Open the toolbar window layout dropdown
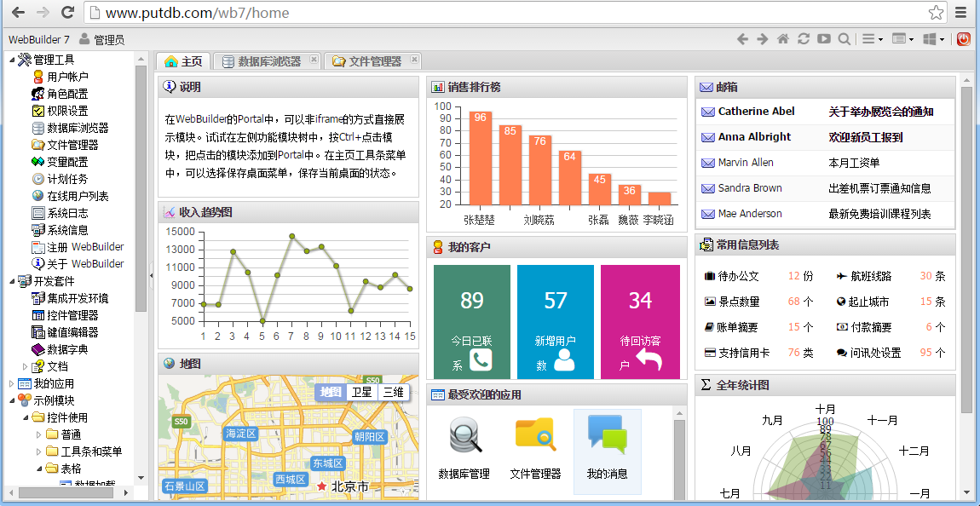Screen dimensions: 980x506 point(903,39)
